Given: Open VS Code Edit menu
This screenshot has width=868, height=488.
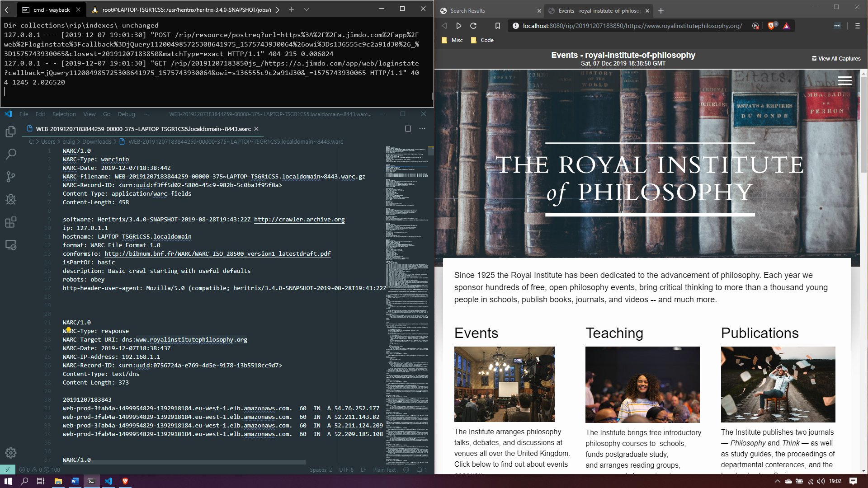Looking at the screenshot, I should point(40,114).
